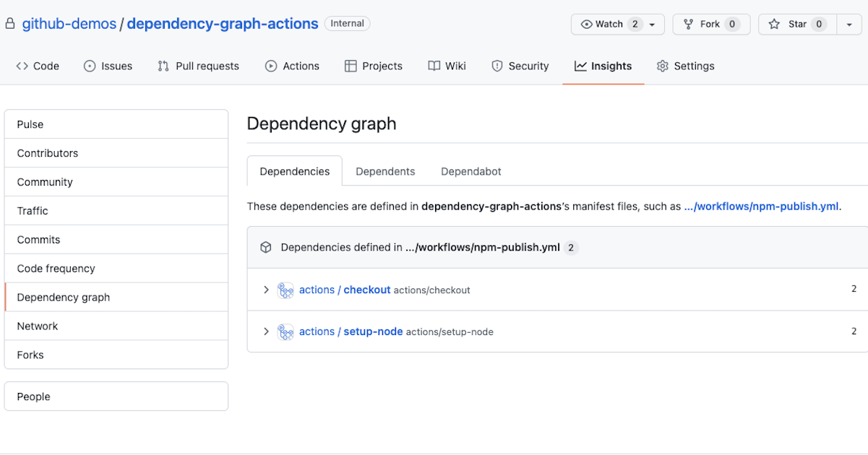Click the Security shield icon
Viewport: 868px width, 455px height.
pos(497,66)
